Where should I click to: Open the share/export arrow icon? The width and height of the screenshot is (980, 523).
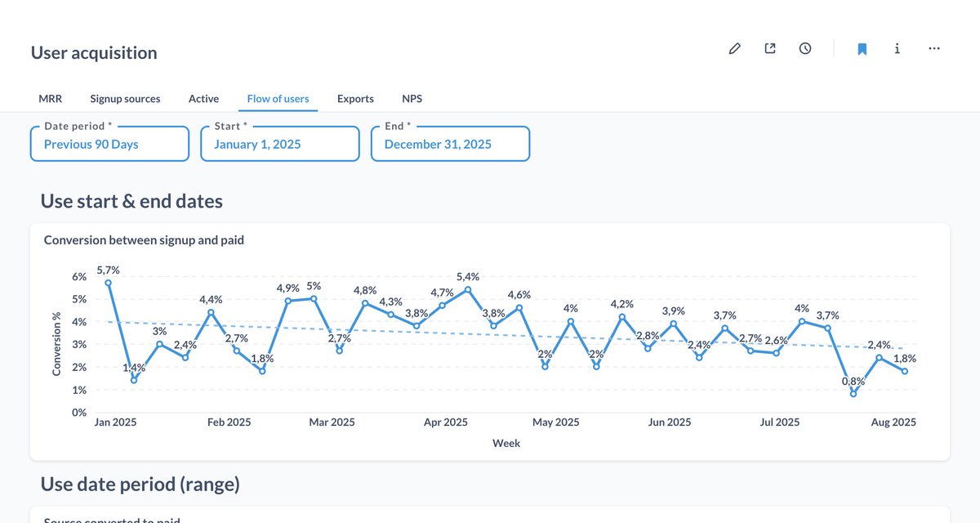click(x=769, y=49)
